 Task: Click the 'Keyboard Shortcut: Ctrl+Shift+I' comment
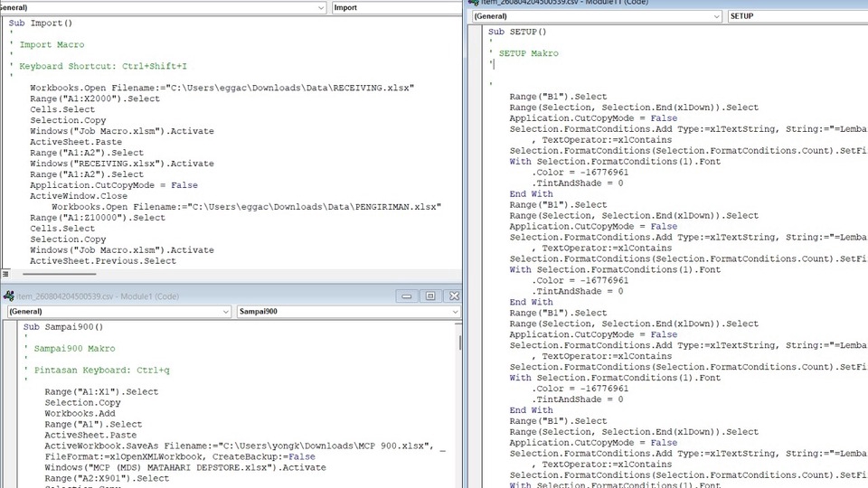click(x=103, y=66)
